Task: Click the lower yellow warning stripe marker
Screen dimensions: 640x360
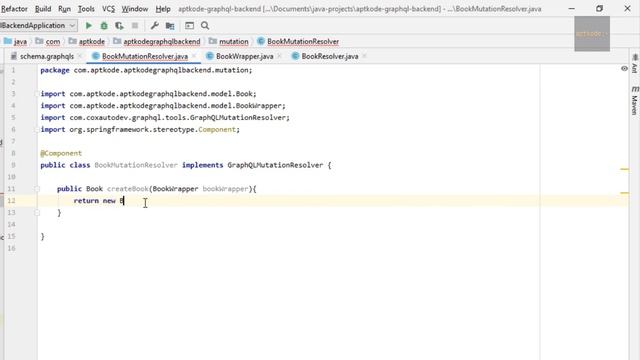Action: [x=624, y=193]
